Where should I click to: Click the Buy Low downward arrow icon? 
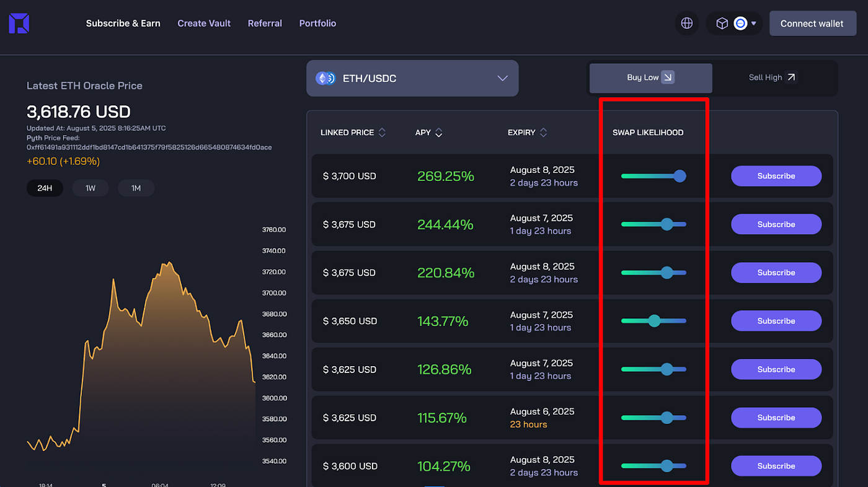[x=668, y=77]
